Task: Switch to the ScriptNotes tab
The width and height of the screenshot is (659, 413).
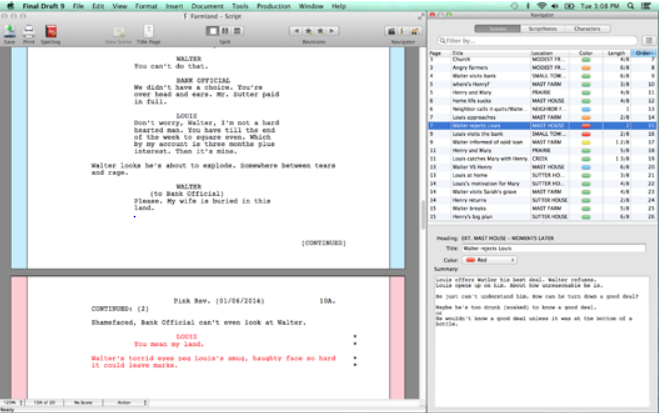Action: tap(543, 29)
